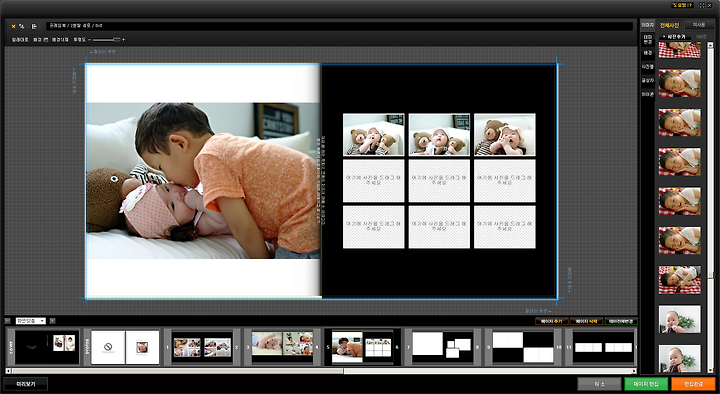This screenshot has height=394, width=720.
Task: Click the green 페이지 편집 page edit button
Action: [x=646, y=384]
